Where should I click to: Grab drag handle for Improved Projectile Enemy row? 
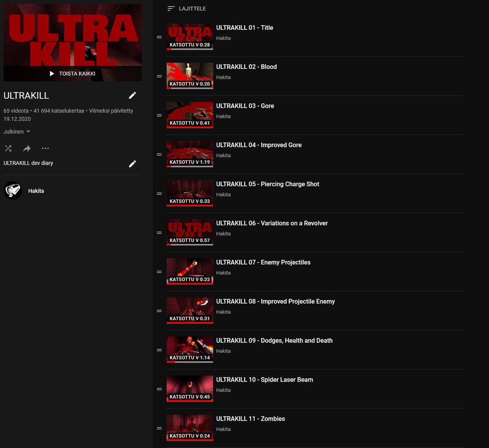[x=159, y=311]
